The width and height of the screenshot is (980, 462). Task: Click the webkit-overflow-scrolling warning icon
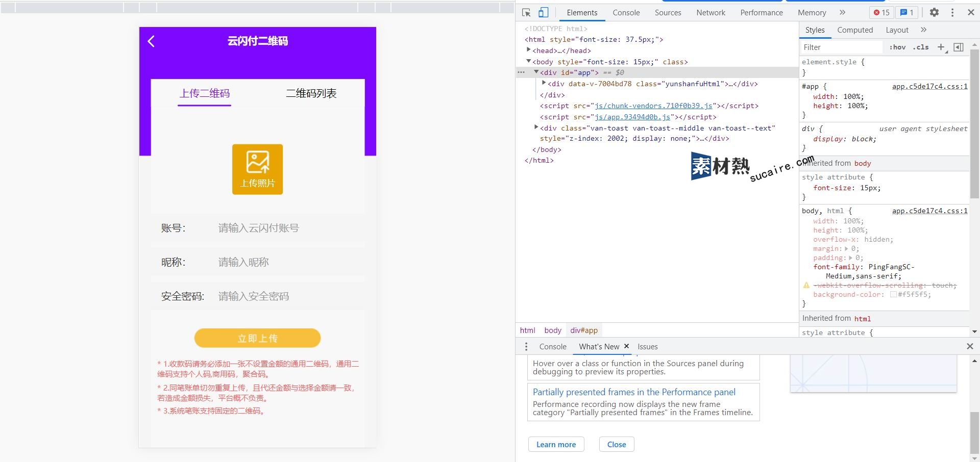(806, 286)
